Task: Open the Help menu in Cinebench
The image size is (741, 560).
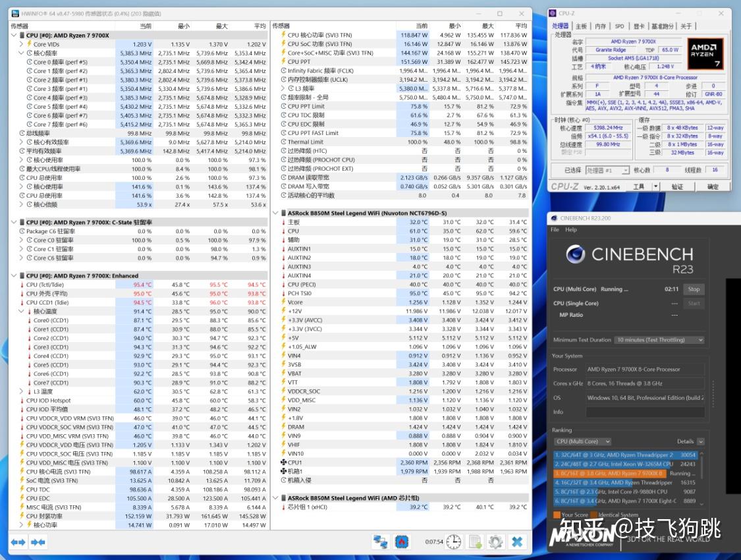Action: (x=571, y=230)
